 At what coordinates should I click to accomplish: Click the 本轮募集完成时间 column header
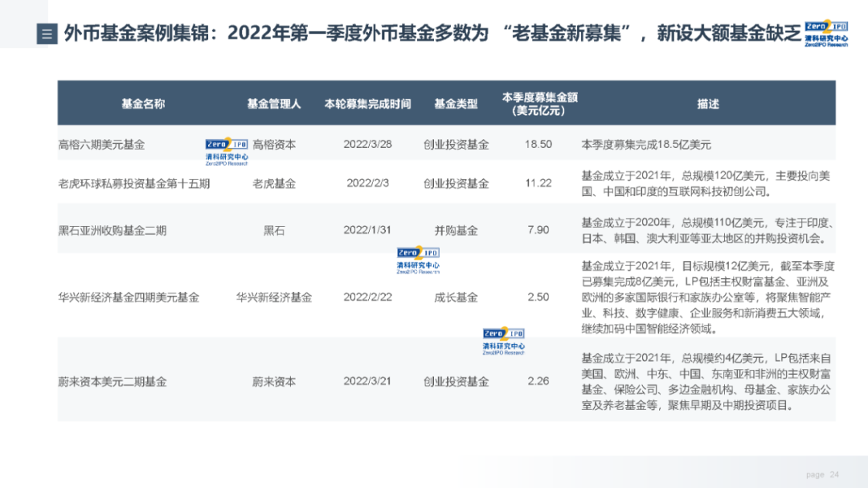367,104
